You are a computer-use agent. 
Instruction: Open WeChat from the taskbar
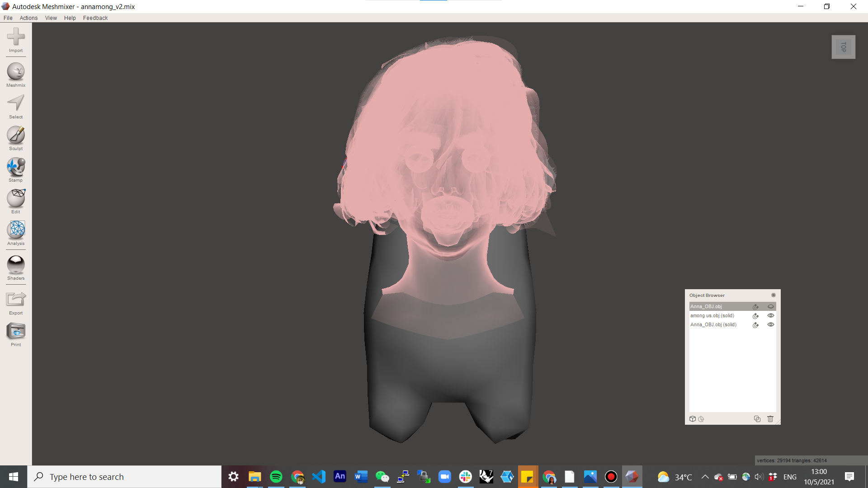[x=382, y=477]
